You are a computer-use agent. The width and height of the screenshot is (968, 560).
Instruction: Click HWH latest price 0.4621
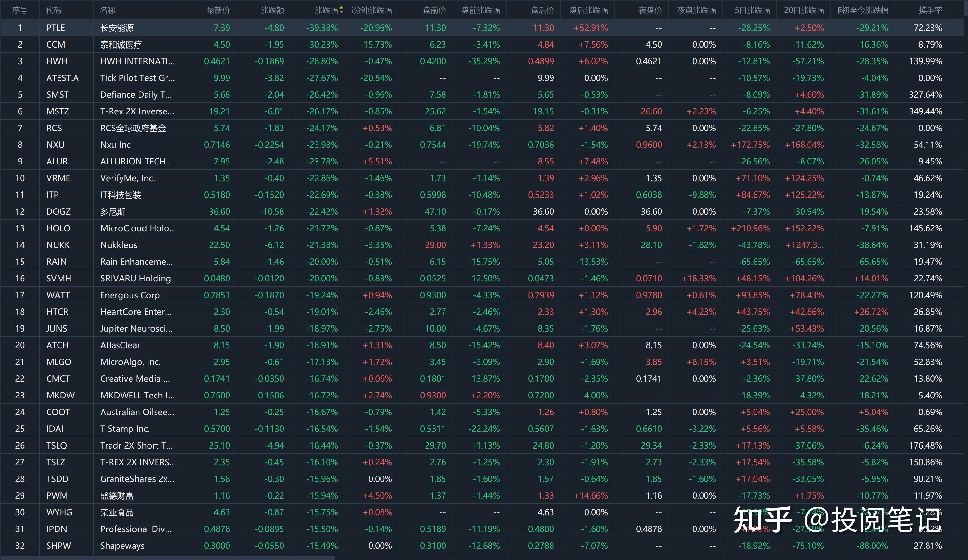[x=217, y=61]
